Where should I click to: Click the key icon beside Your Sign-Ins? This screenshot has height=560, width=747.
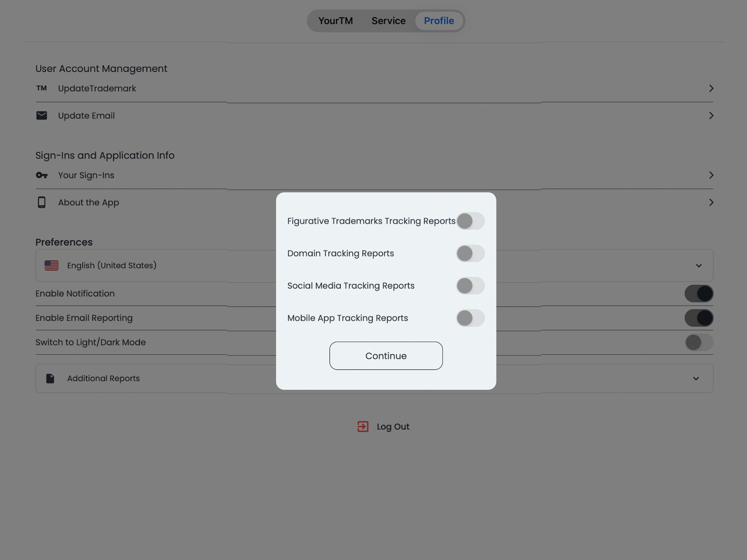point(42,175)
